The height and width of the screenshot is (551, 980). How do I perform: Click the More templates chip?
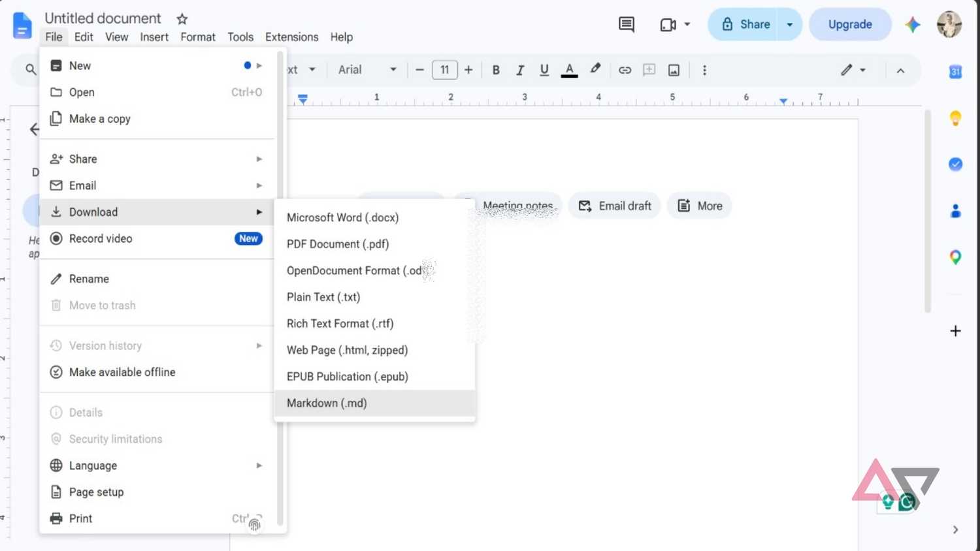(x=699, y=206)
